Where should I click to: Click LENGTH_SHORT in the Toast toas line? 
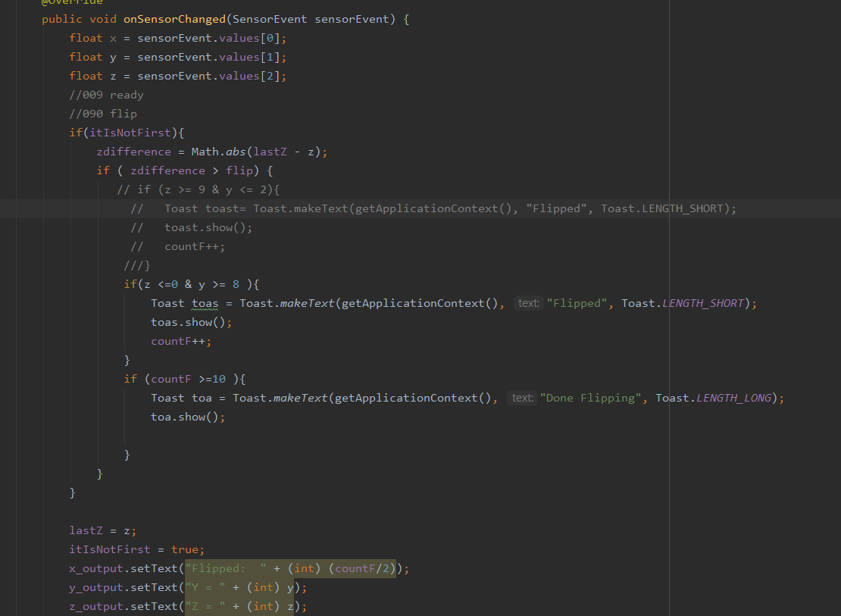tap(702, 303)
